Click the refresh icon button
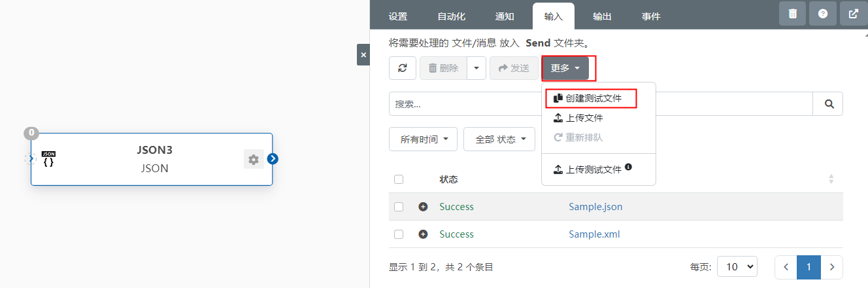 (x=403, y=68)
